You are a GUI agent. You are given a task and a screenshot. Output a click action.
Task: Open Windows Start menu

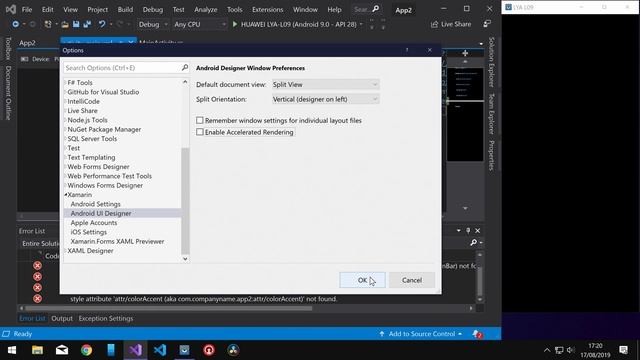[12, 350]
